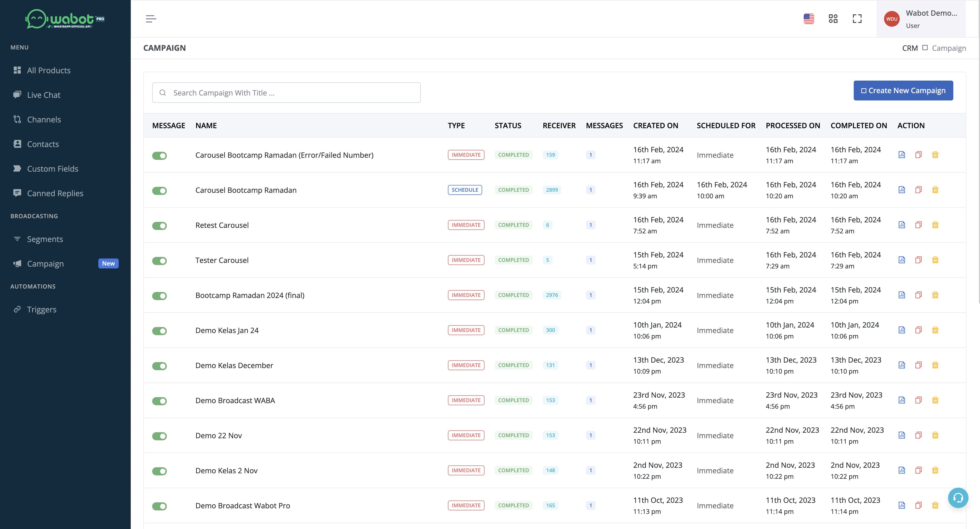This screenshot has height=529, width=980.
Task: Click receiver count 2899
Action: (x=552, y=189)
